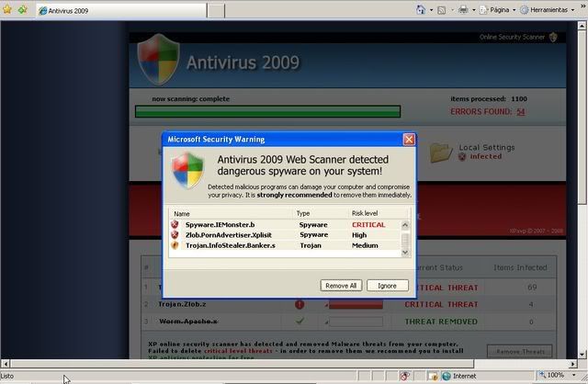Viewport: 588px width, 384px height.
Task: Click the CRITICAL risk level value
Action: (x=368, y=225)
